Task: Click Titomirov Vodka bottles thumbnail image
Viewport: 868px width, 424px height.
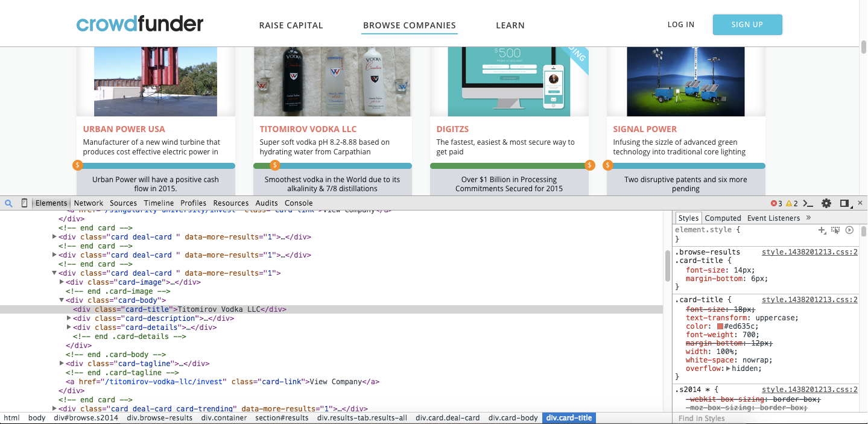Action: (332, 81)
